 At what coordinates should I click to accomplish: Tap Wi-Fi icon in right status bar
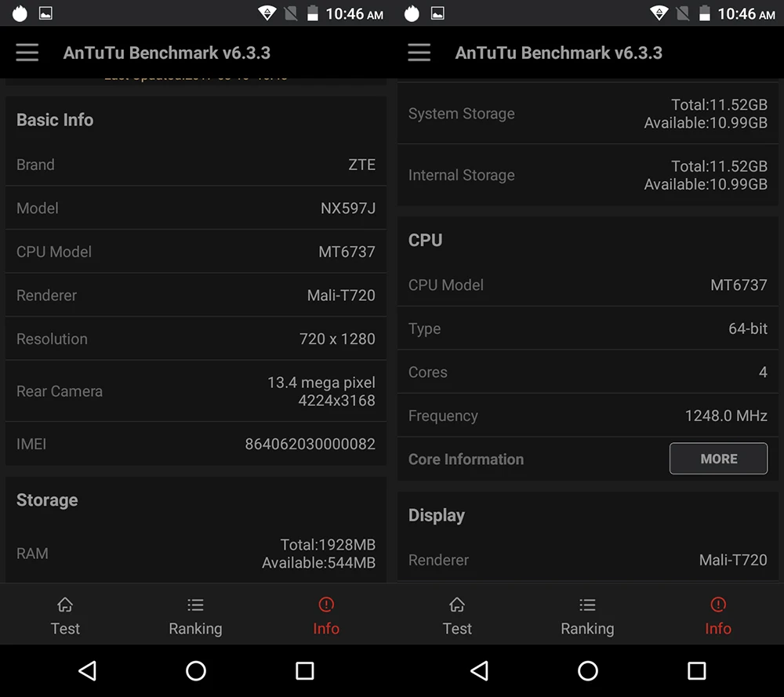pos(659,13)
